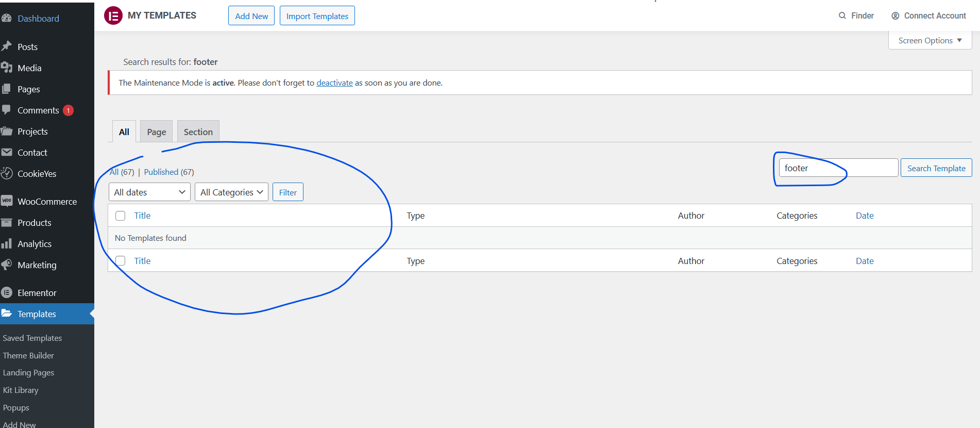
Task: Switch to the Page tab
Action: 156,131
